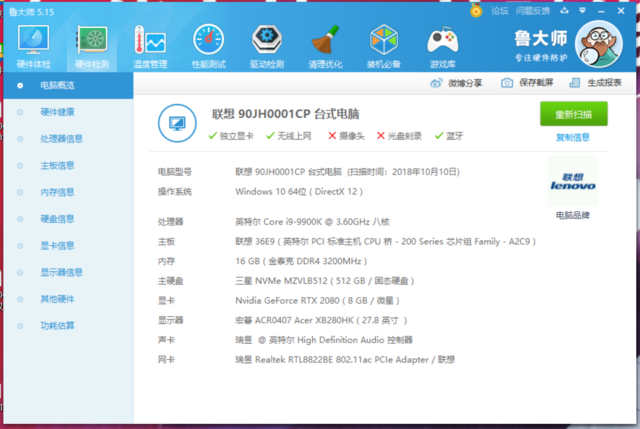The width and height of the screenshot is (640, 429).
Task: Click the report icon beside 生成报表
Action: 574,83
